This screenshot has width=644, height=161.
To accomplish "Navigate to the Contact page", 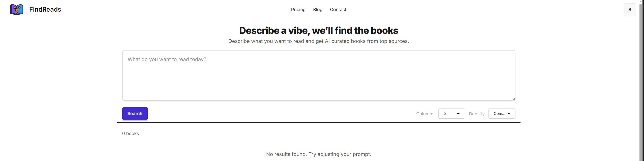I will (338, 10).
